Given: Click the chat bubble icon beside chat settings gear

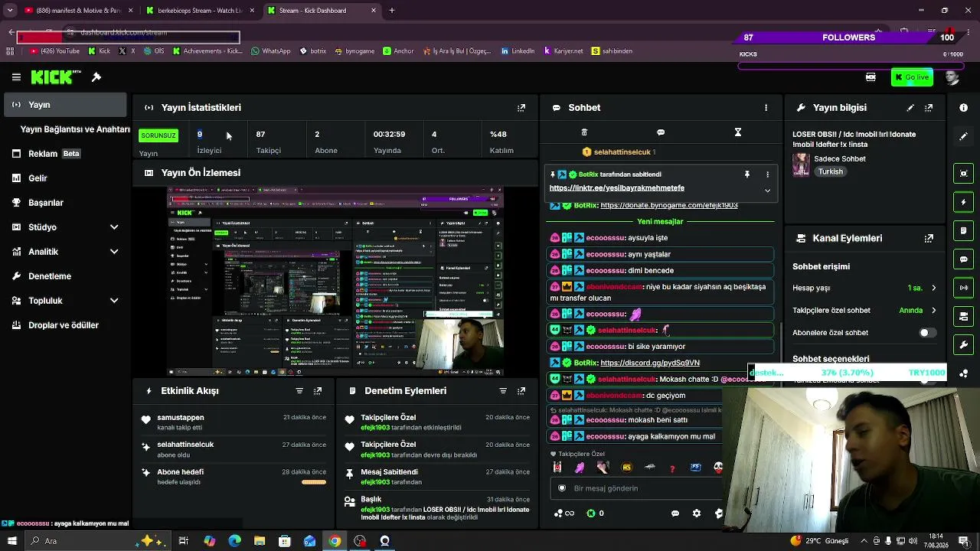Looking at the screenshot, I should pyautogui.click(x=675, y=514).
